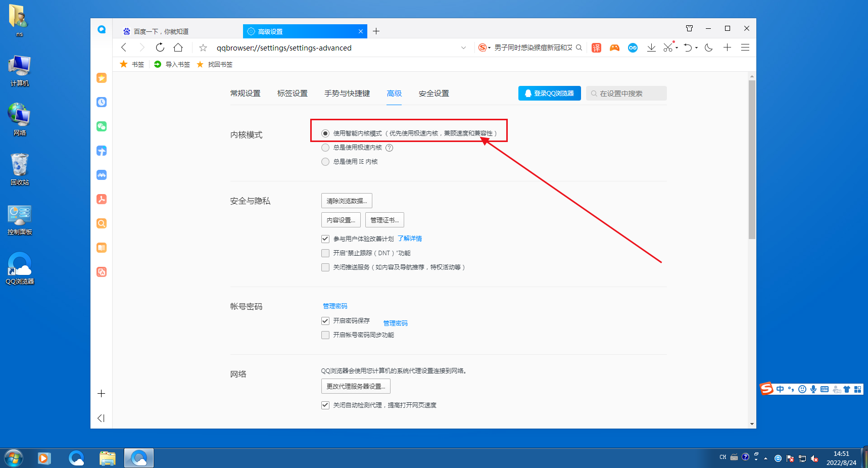Select the 使用智能内核模式 radio button
Image resolution: width=868 pixels, height=468 pixels.
pos(325,133)
